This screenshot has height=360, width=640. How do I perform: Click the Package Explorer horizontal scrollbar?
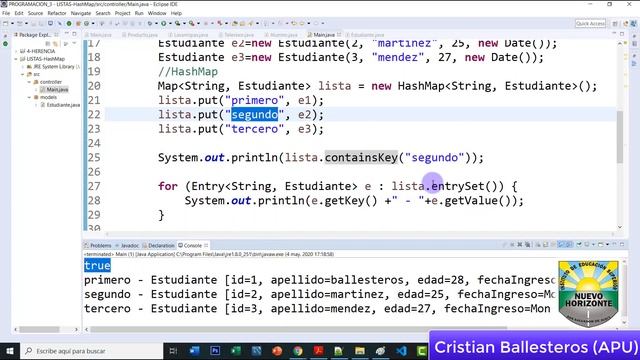click(x=39, y=329)
